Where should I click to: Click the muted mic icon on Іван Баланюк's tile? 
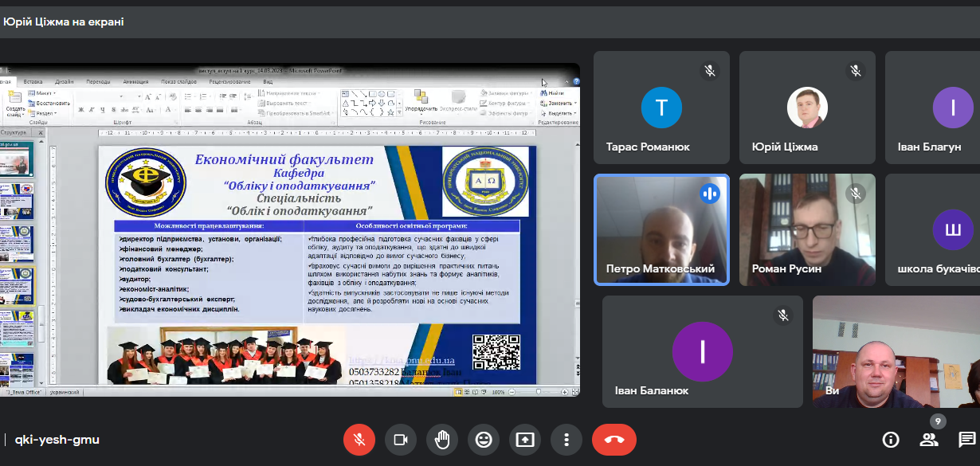[x=782, y=315]
